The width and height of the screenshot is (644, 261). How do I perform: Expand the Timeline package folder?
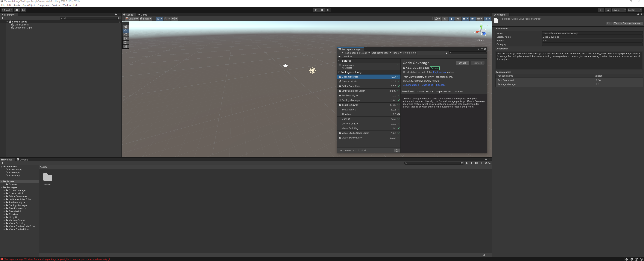(4, 215)
